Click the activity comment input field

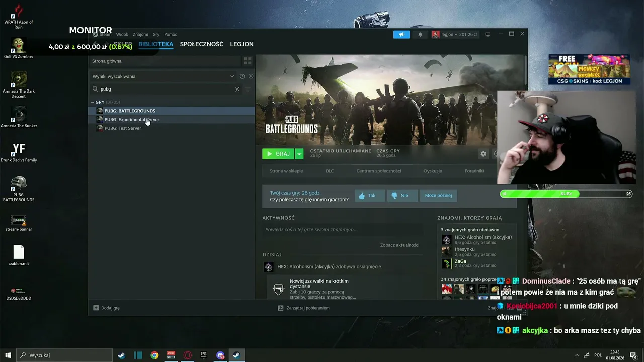343,230
